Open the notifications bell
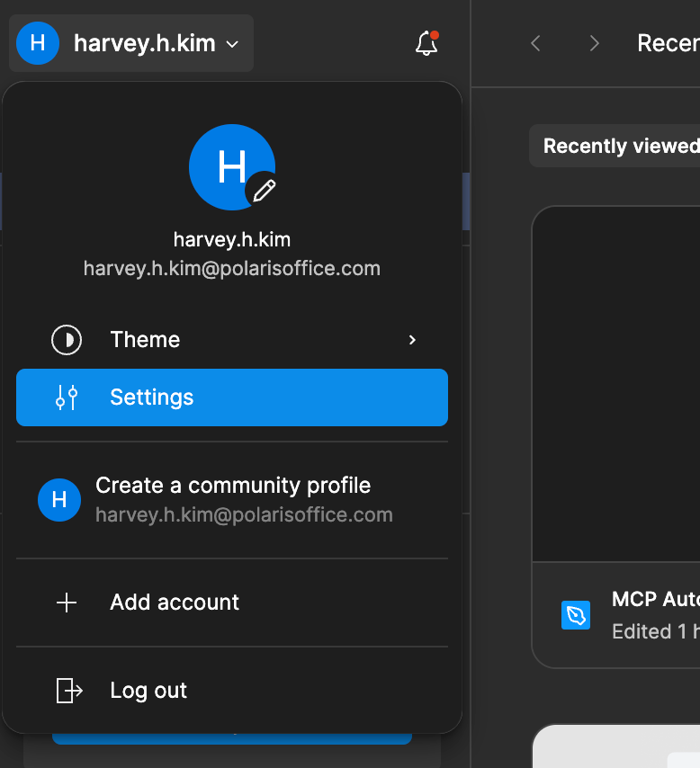Screen dimensions: 700x768 (x=426, y=43)
